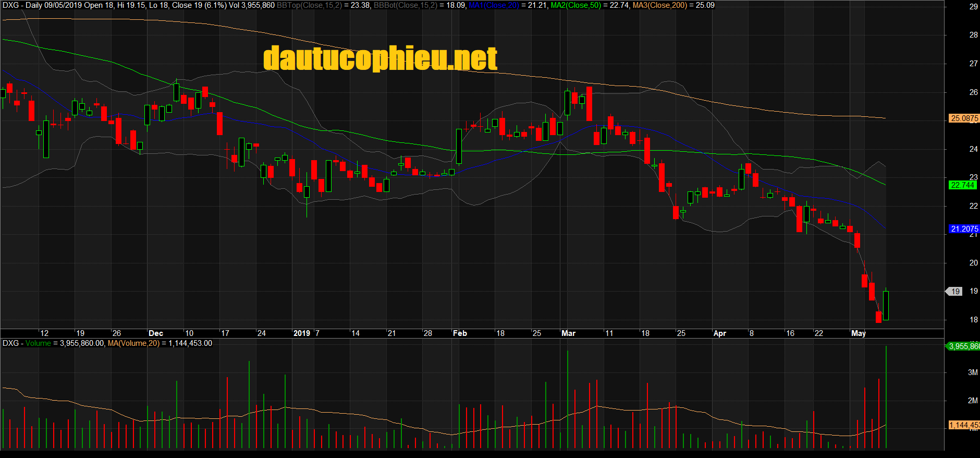
Task: Click the green 22.744 price tag
Action: (x=962, y=185)
